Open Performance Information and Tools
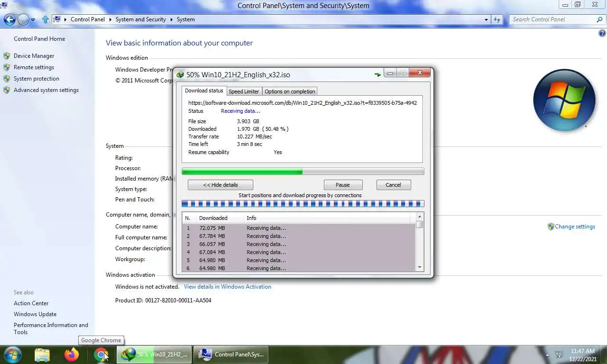This screenshot has height=364, width=607. (x=51, y=328)
